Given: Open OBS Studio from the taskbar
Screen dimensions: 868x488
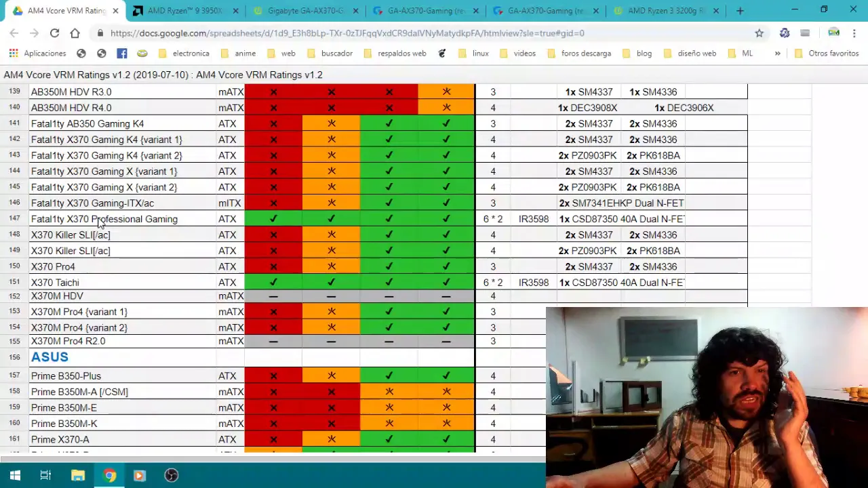Looking at the screenshot, I should tap(172, 475).
